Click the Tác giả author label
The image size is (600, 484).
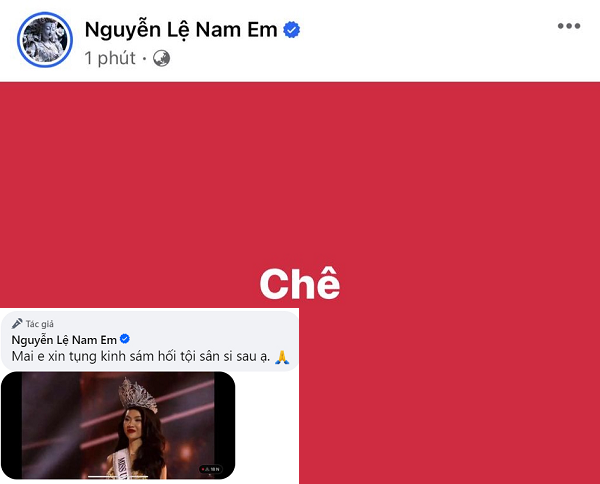coord(40,324)
